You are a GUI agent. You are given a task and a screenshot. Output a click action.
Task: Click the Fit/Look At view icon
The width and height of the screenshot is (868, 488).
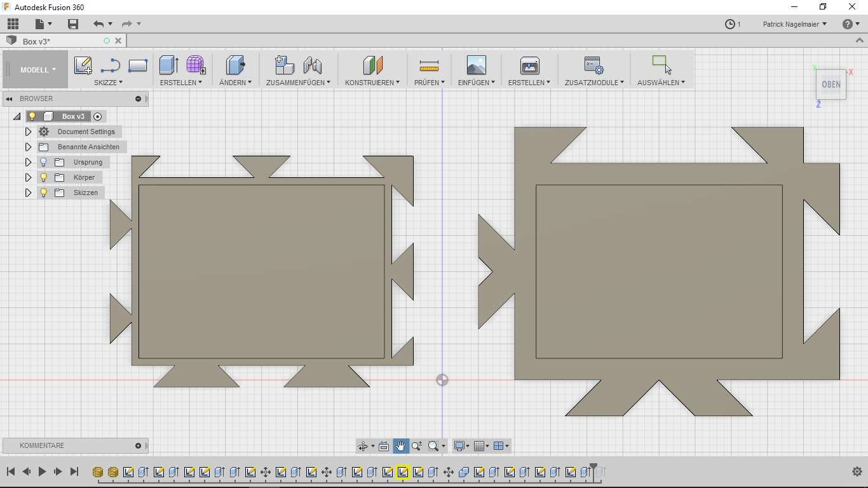click(x=384, y=445)
